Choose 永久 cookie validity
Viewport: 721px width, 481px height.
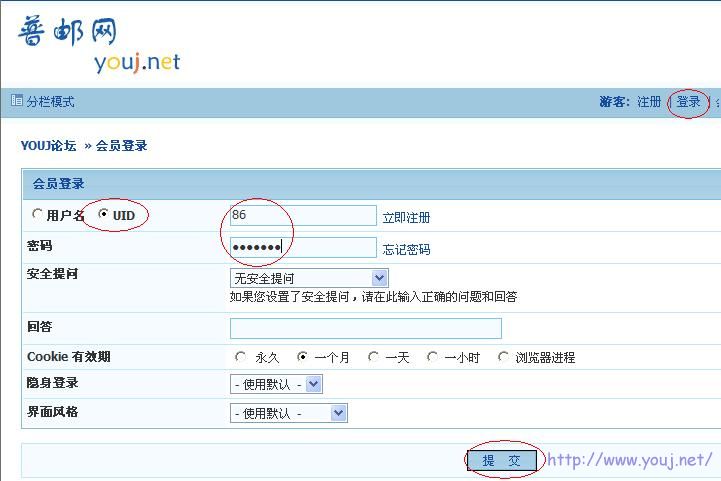(x=240, y=357)
